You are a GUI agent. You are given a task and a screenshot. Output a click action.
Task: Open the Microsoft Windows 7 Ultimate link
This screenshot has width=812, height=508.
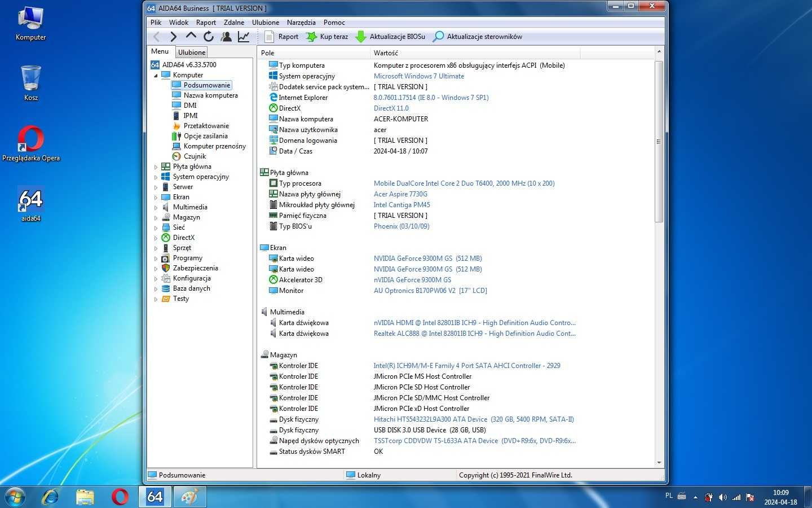[419, 76]
